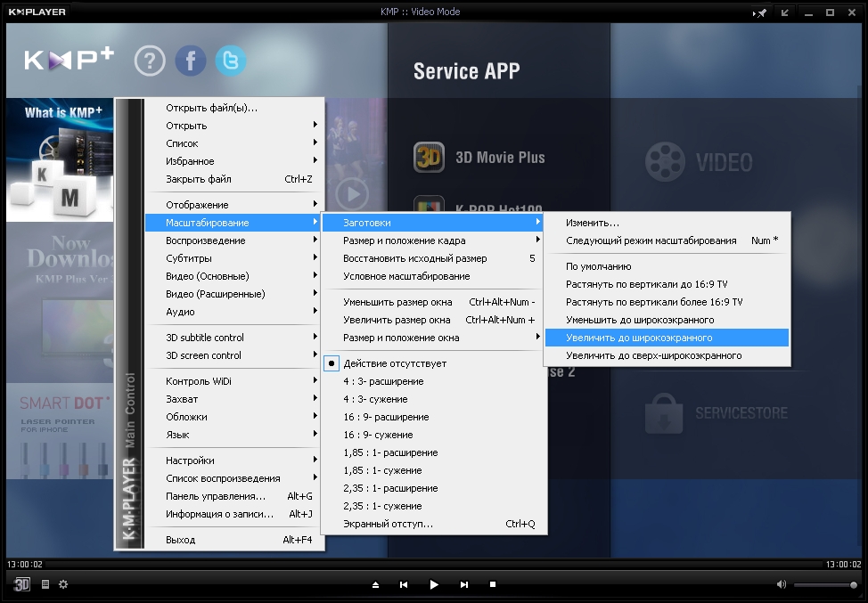Expand 'Размер и положение окна' submenu

pos(434,338)
